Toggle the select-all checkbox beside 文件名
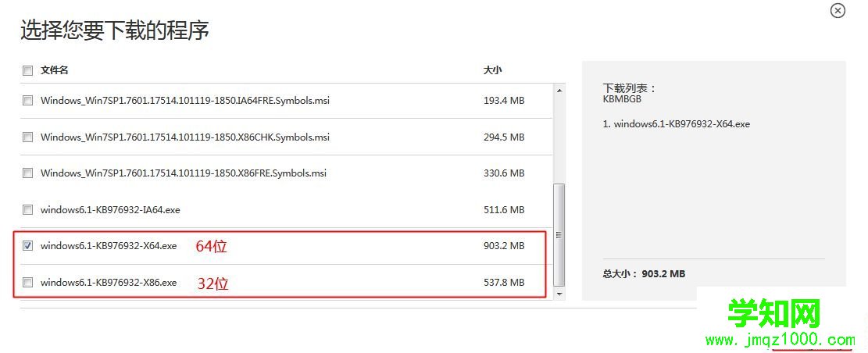The width and height of the screenshot is (868, 353). pyautogui.click(x=28, y=70)
